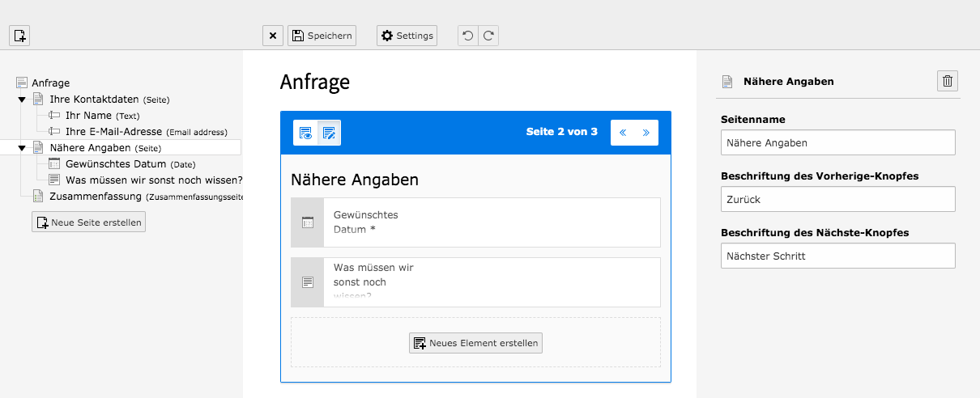Click the date icon of Gewünschtes Datum element

click(x=307, y=222)
